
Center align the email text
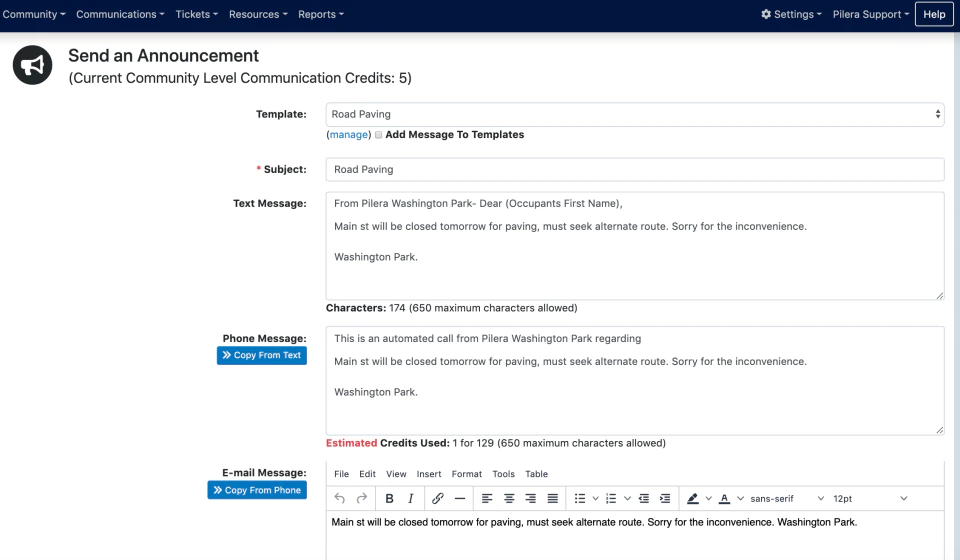pos(509,499)
